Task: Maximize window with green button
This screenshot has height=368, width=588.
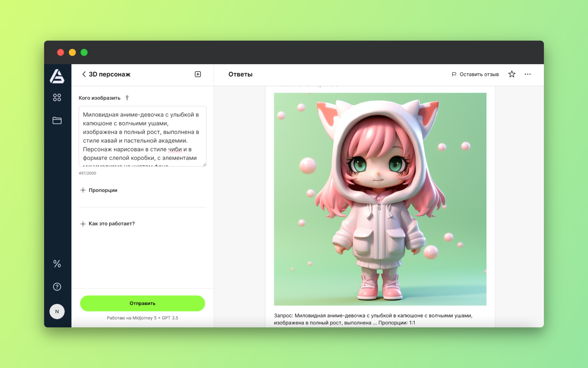Action: click(84, 53)
